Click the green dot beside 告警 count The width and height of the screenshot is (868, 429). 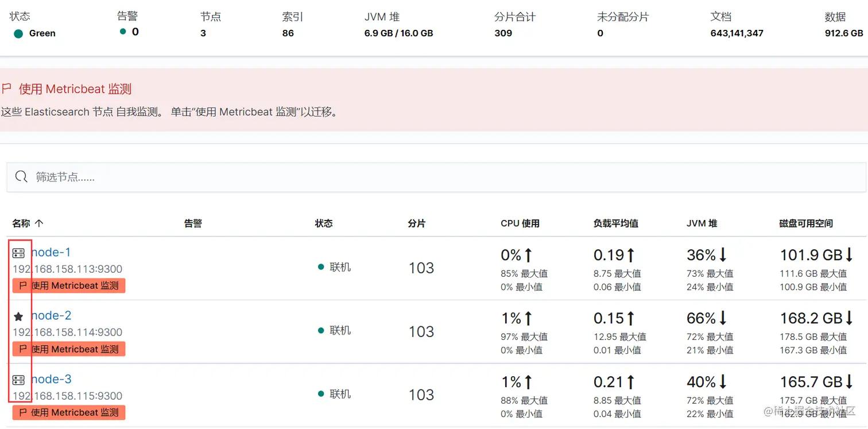click(122, 33)
